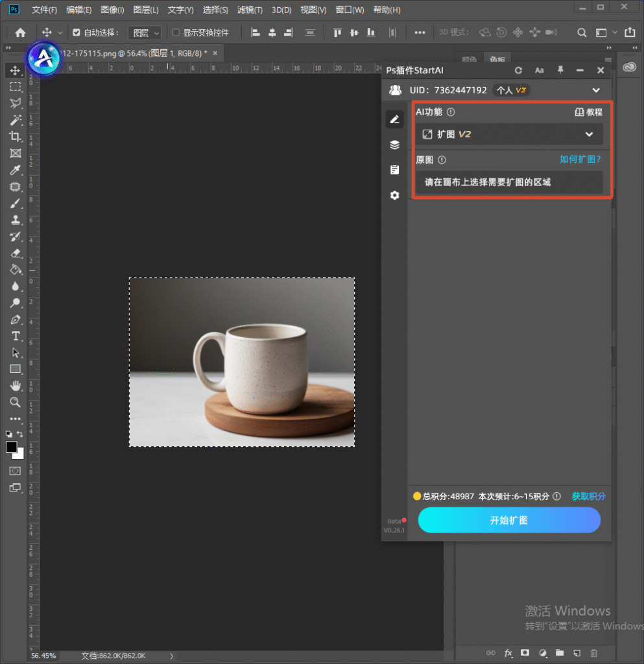
Task: Select the Rectangle shape tool
Action: [x=16, y=369]
